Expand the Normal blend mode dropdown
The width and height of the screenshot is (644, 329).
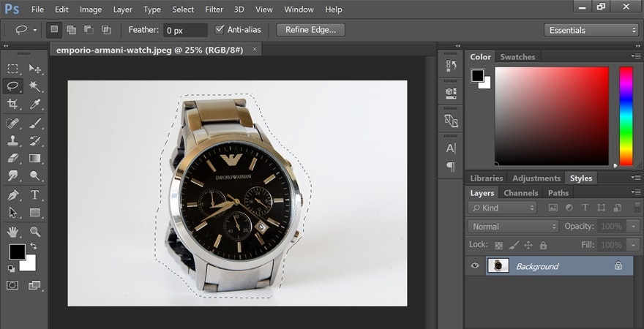(513, 227)
